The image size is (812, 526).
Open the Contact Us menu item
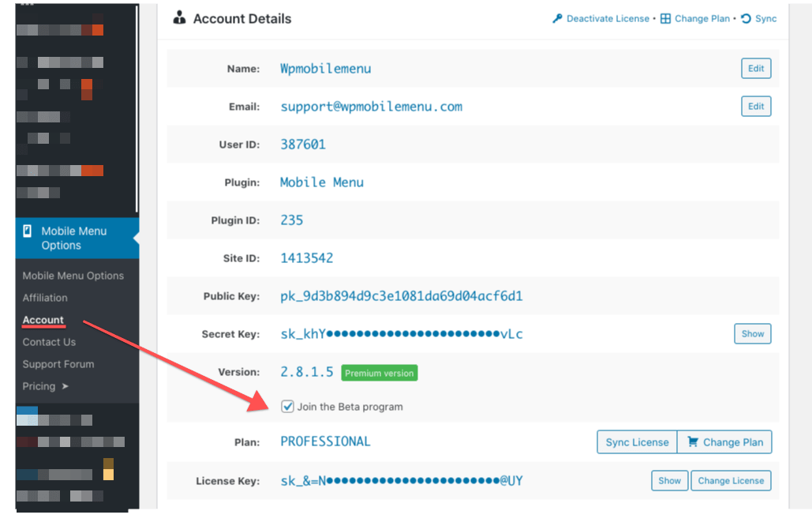click(49, 342)
